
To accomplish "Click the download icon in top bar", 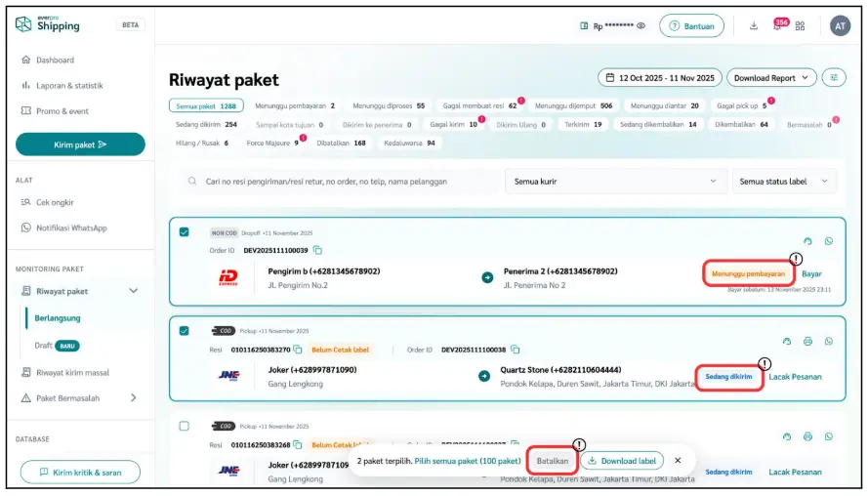I will pyautogui.click(x=754, y=26).
